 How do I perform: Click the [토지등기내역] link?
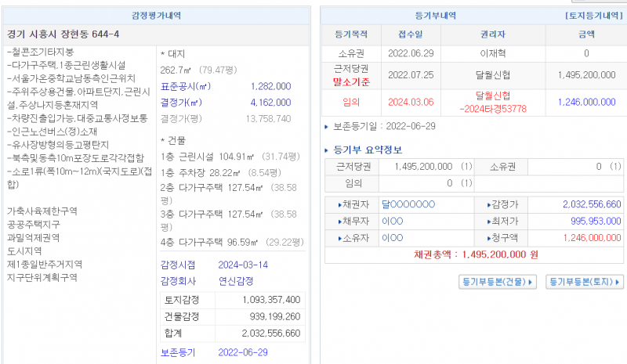pos(594,16)
